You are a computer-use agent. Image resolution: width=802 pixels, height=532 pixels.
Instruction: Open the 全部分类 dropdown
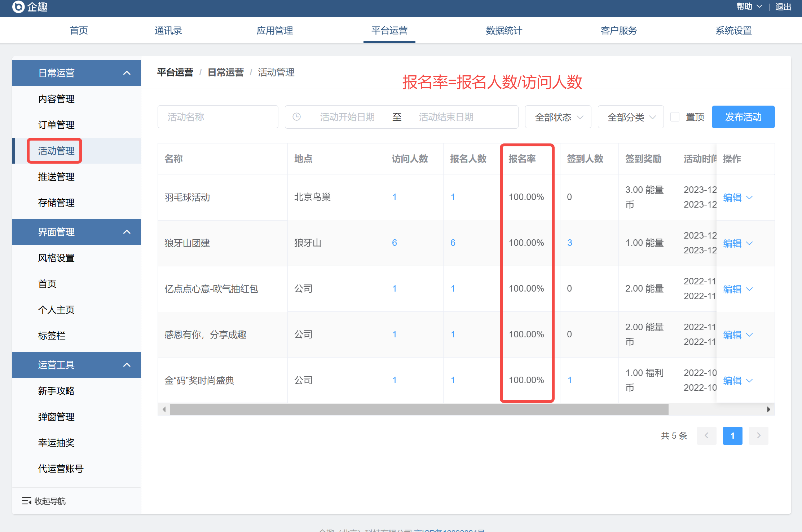tap(630, 117)
